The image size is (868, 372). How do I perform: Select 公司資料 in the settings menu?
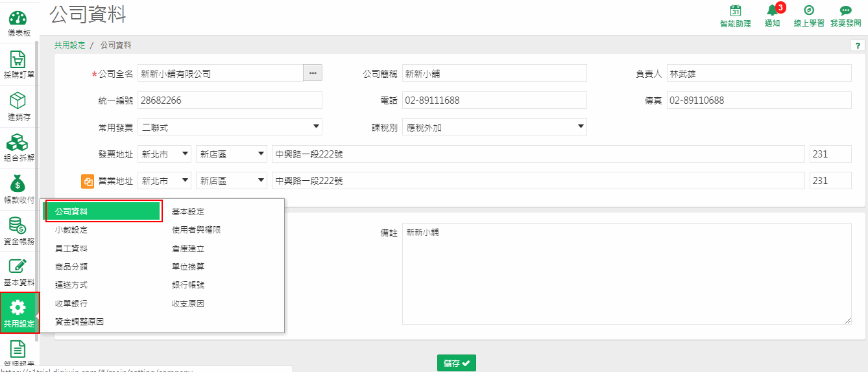tap(102, 212)
